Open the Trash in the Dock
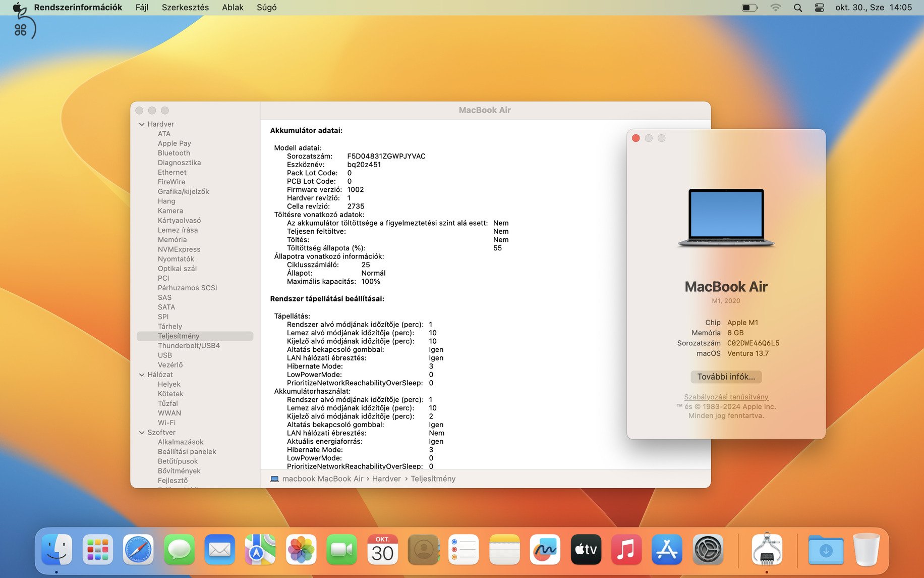Screen dimensions: 924x578 click(867, 549)
